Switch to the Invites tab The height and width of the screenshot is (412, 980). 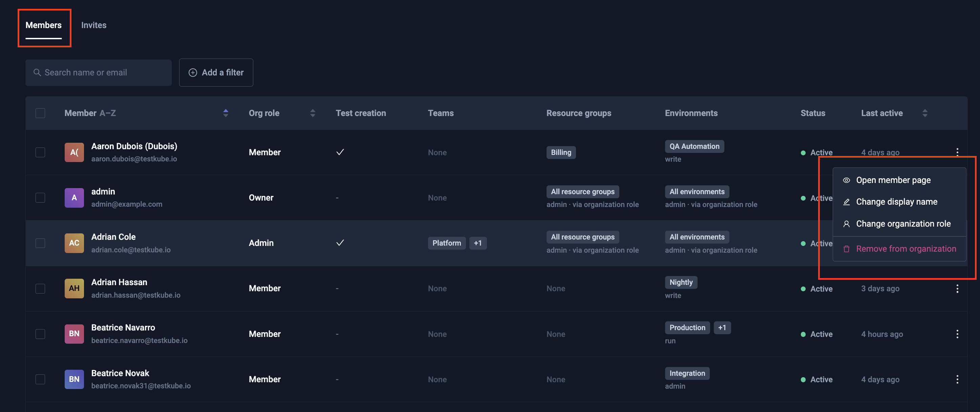click(x=93, y=25)
